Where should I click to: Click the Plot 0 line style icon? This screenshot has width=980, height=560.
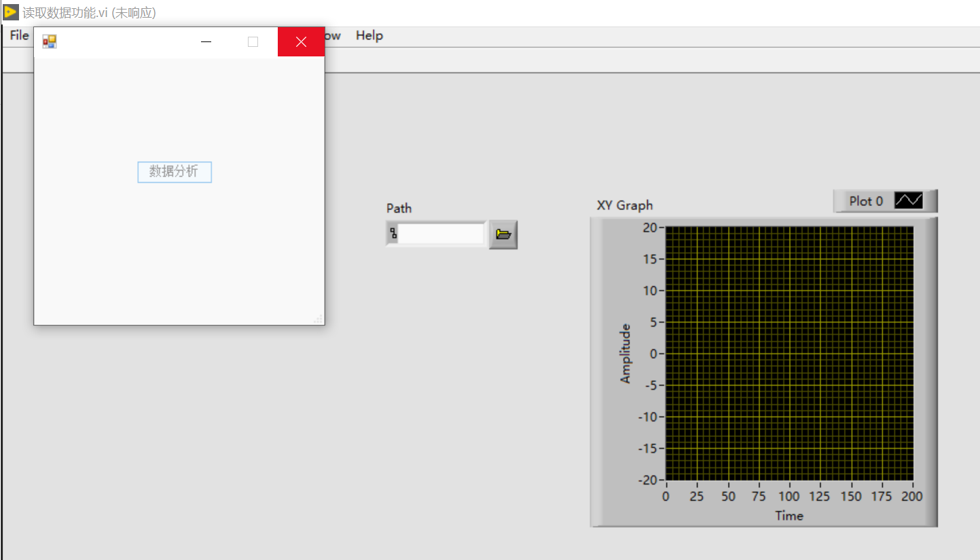point(908,201)
